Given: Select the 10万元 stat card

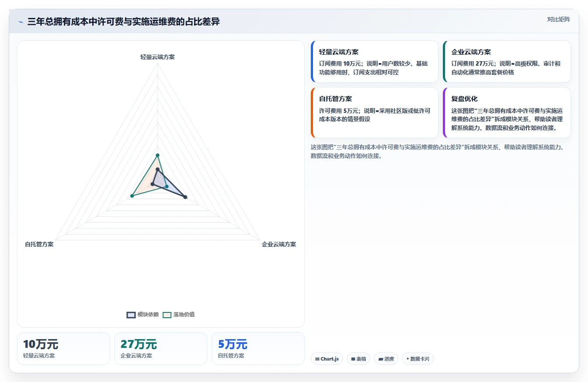Looking at the screenshot, I should (x=63, y=348).
